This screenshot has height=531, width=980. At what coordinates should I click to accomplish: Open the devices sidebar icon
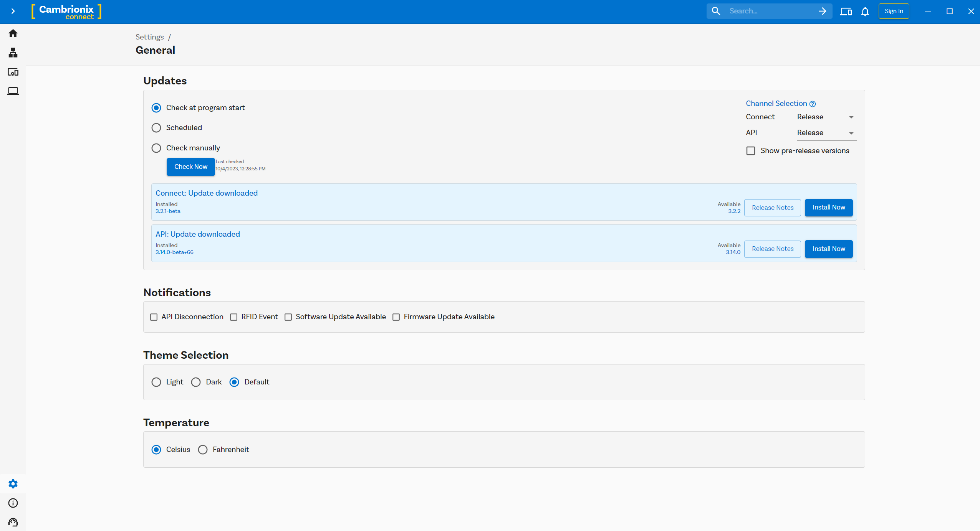coord(13,72)
